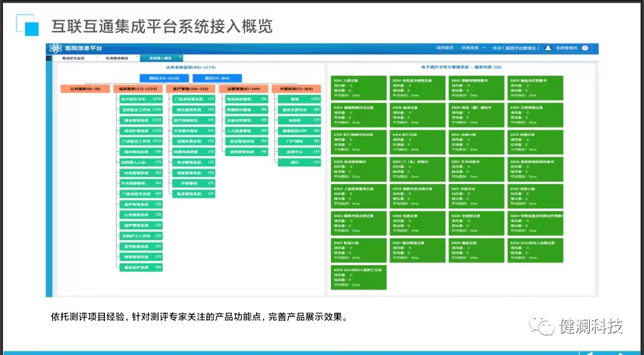Open the 门诊医生工作站 (11) node

(141, 141)
